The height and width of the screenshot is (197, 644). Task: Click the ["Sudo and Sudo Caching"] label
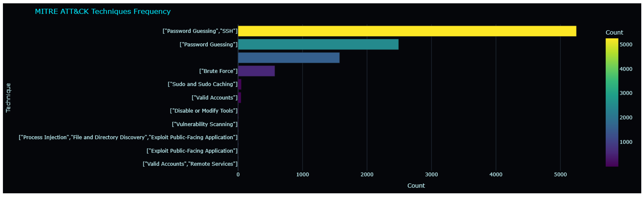click(202, 84)
